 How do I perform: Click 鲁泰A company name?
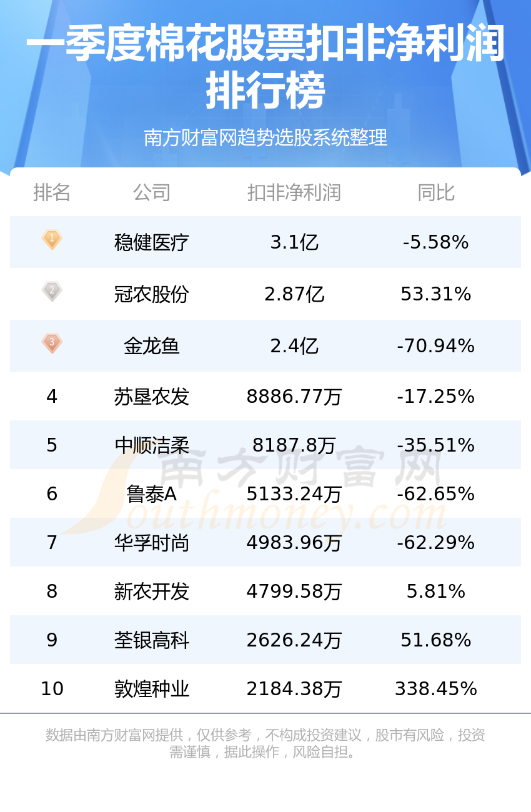(152, 494)
